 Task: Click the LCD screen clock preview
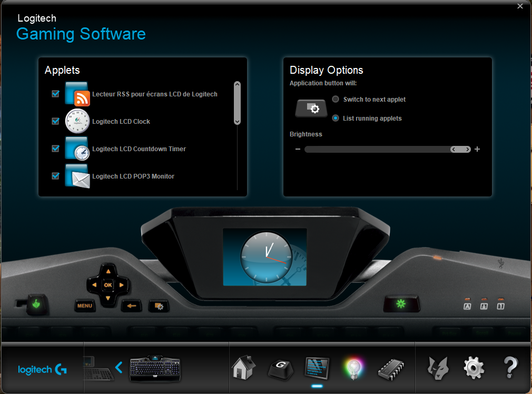264,257
